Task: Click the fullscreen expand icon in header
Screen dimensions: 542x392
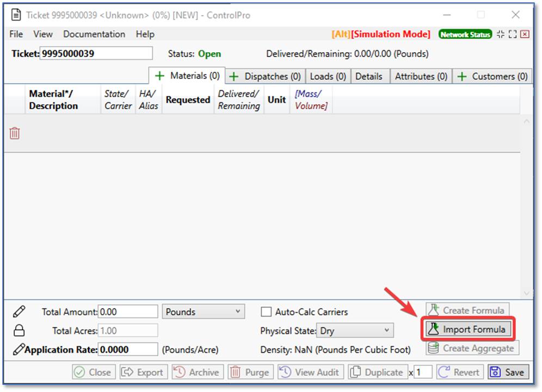Action: [x=513, y=34]
